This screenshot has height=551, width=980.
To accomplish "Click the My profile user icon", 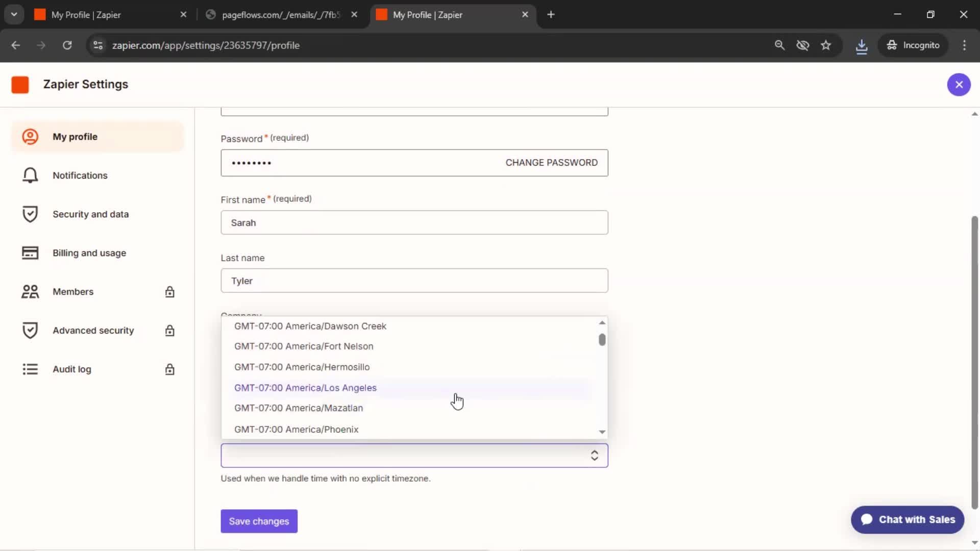I will [x=30, y=137].
